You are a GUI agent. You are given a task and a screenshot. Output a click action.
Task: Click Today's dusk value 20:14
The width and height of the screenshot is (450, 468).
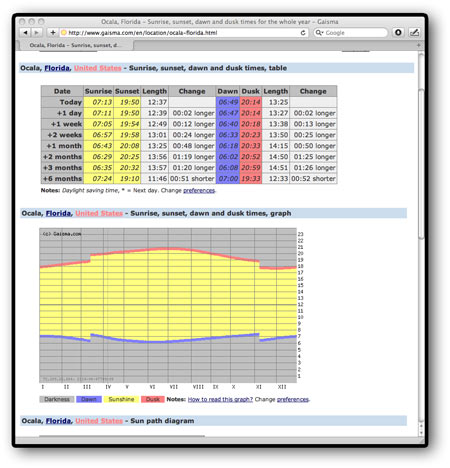pyautogui.click(x=251, y=102)
